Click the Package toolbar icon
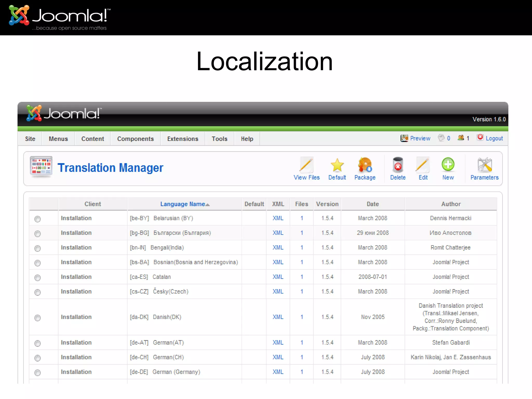This screenshot has height=399, width=532. tap(365, 165)
